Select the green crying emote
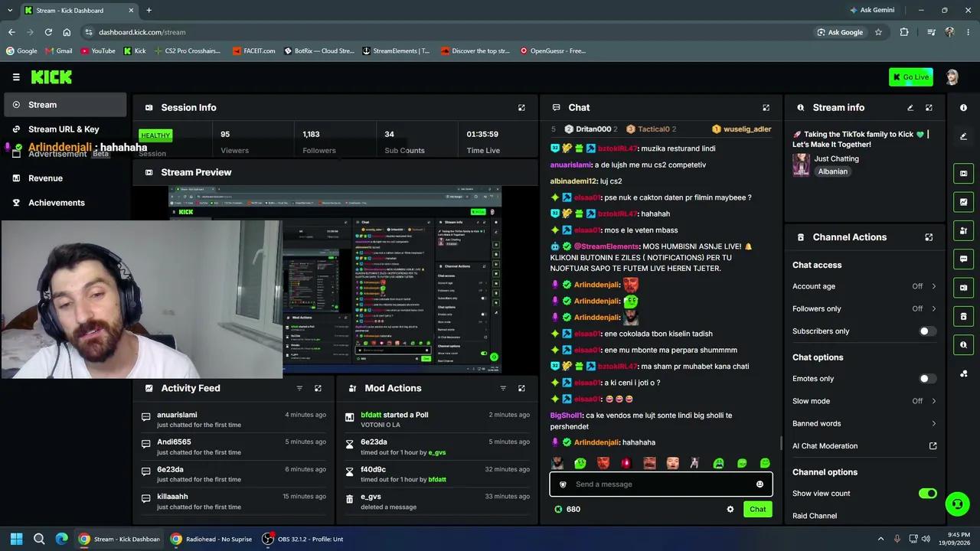The width and height of the screenshot is (980, 551). tap(719, 463)
